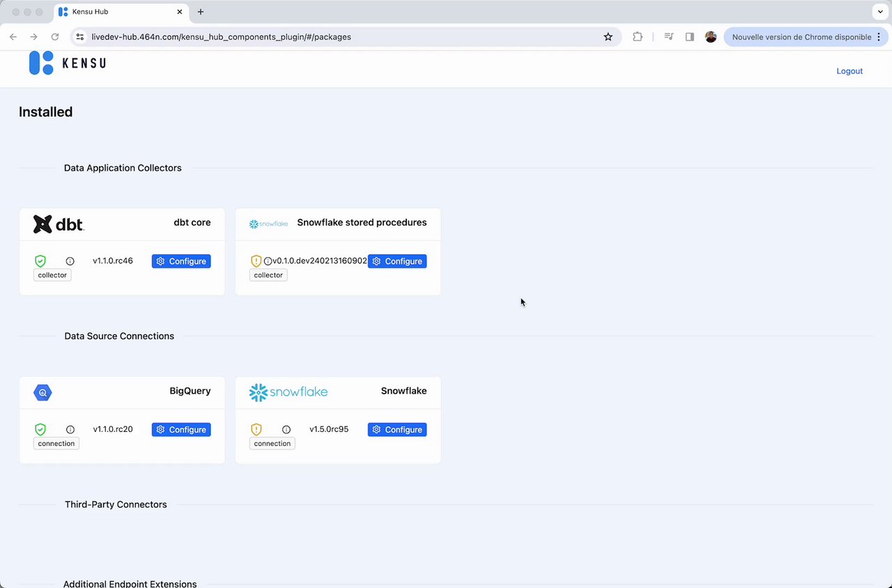Open the info icon on BigQuery card

(70, 430)
